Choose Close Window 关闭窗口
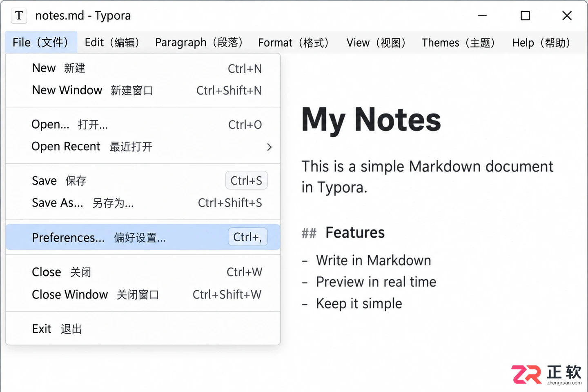588x392 pixels. [143, 294]
